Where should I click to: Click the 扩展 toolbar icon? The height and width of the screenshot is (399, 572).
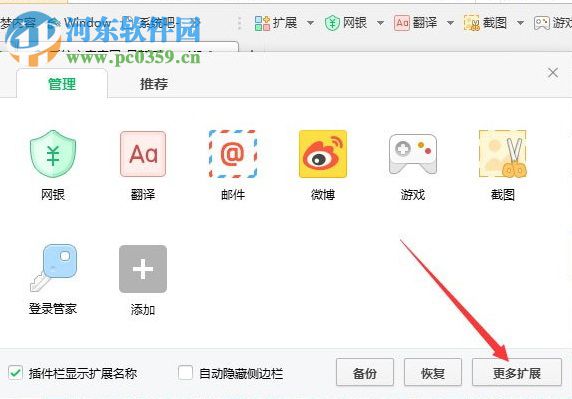(262, 23)
